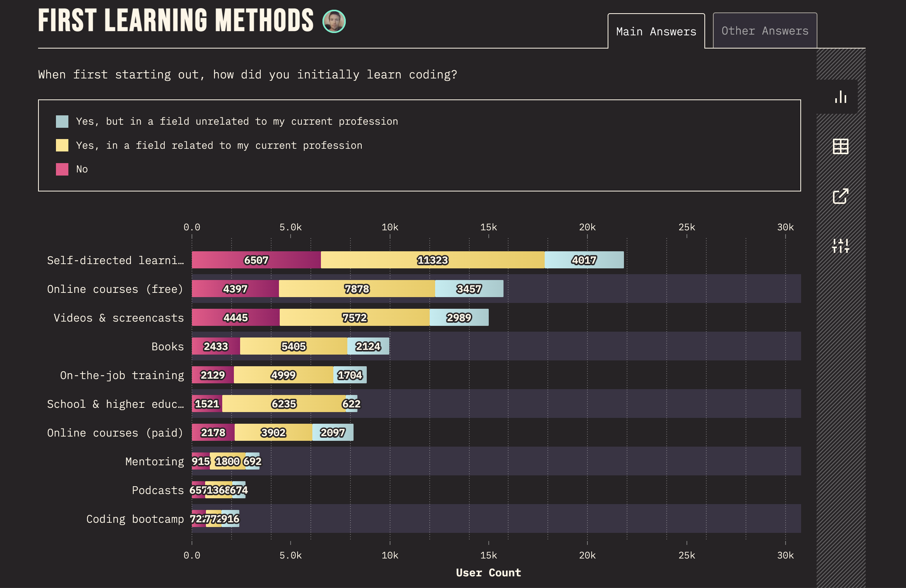
Task: Switch to the data table view icon
Action: coord(841,147)
